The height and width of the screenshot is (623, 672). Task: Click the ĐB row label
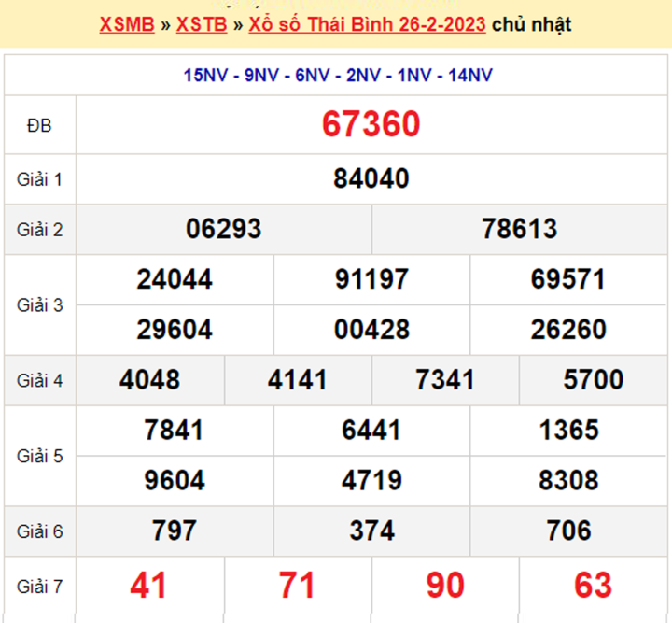(40, 125)
